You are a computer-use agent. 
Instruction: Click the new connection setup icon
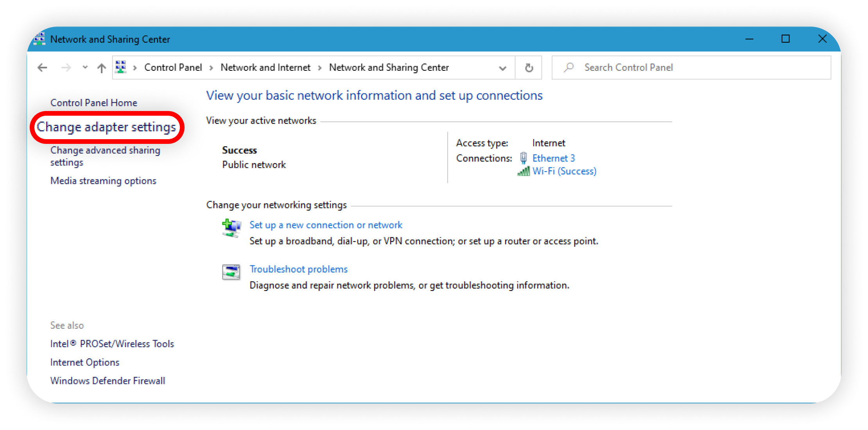(x=231, y=228)
